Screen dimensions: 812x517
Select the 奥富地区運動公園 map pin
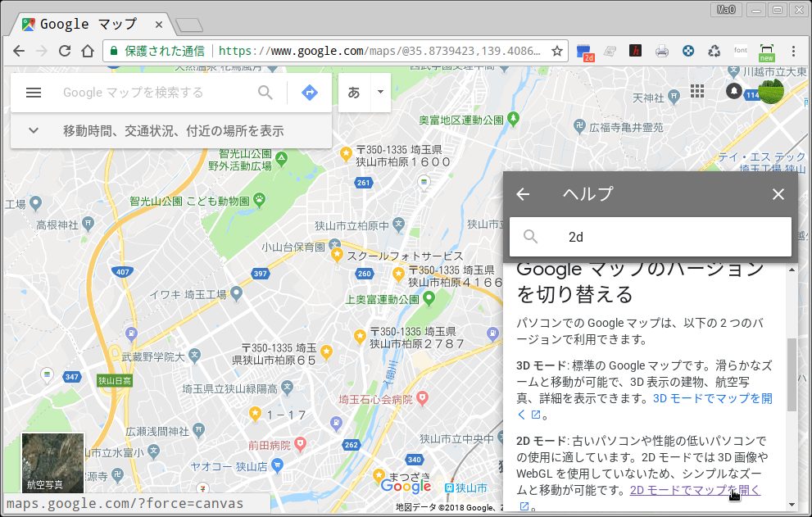click(513, 119)
